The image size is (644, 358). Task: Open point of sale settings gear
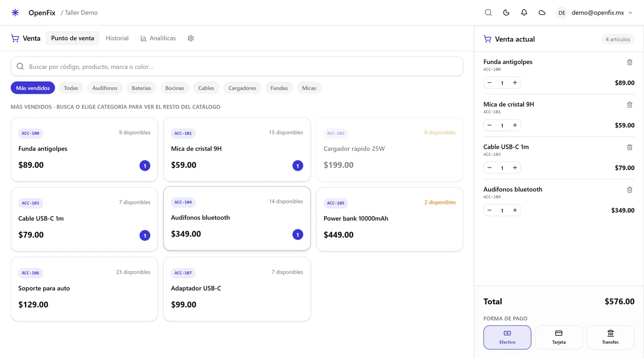pos(191,38)
